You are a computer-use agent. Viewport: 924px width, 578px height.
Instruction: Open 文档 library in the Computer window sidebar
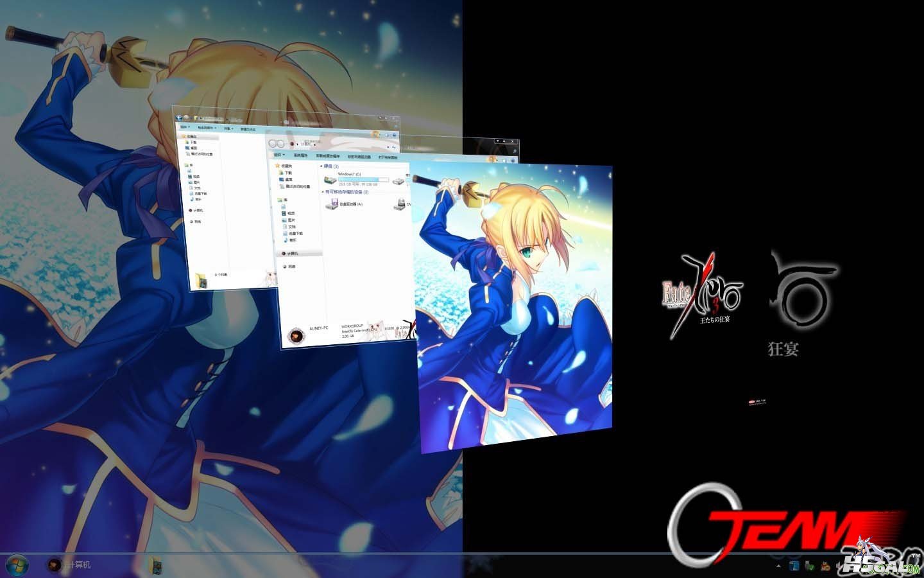(289, 227)
